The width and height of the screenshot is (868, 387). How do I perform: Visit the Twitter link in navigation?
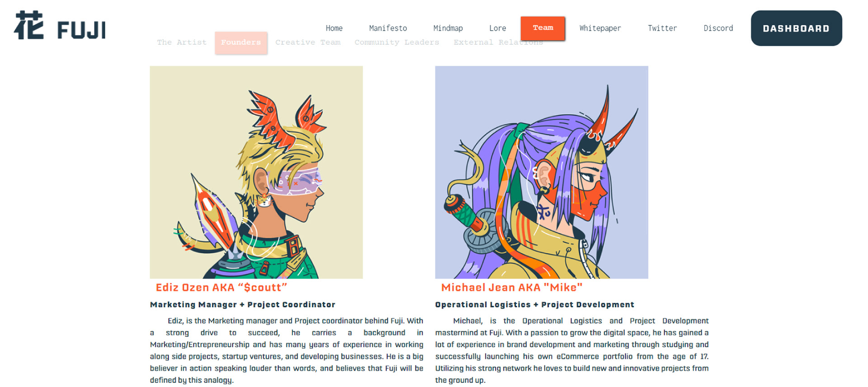[x=662, y=28]
